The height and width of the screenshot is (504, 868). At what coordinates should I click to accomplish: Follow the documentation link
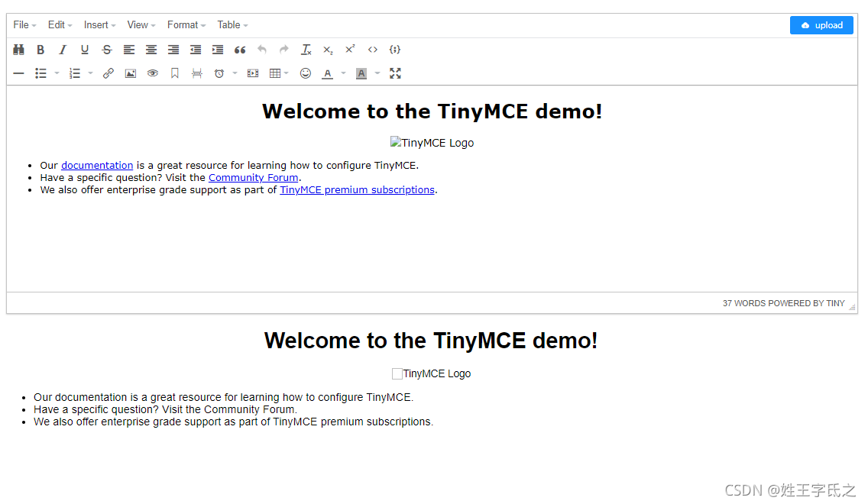coord(97,166)
